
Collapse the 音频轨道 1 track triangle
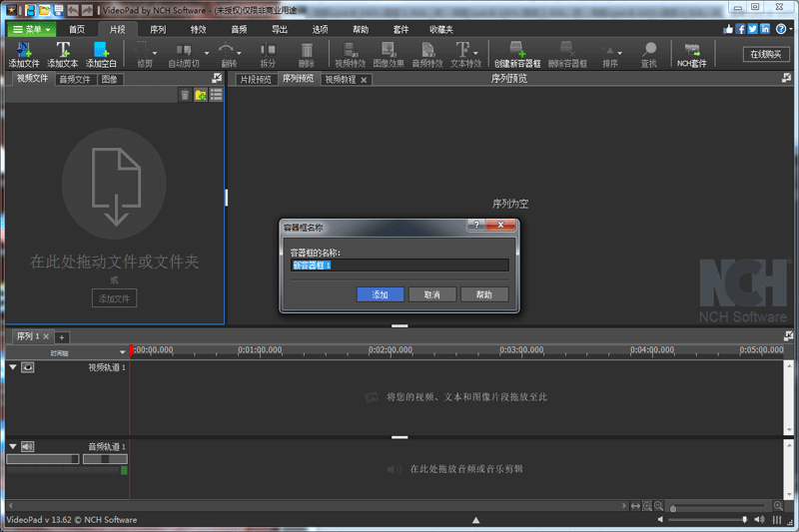(13, 446)
